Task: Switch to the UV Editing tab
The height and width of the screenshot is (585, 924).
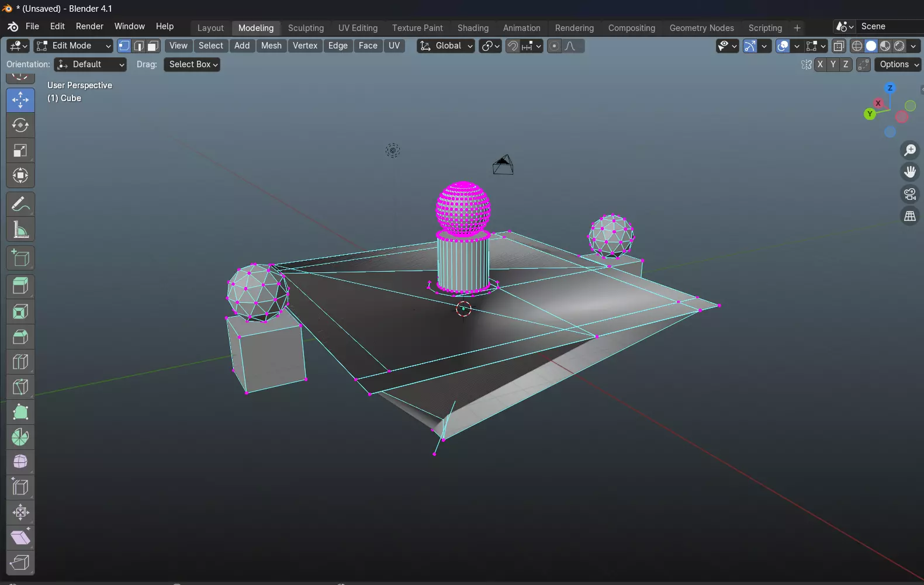Action: click(x=358, y=28)
